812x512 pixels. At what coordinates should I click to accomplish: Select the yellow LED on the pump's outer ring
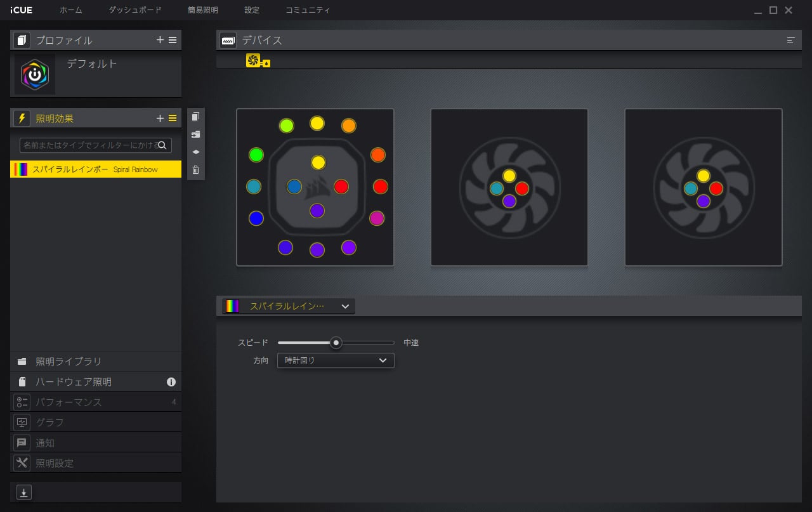click(317, 123)
